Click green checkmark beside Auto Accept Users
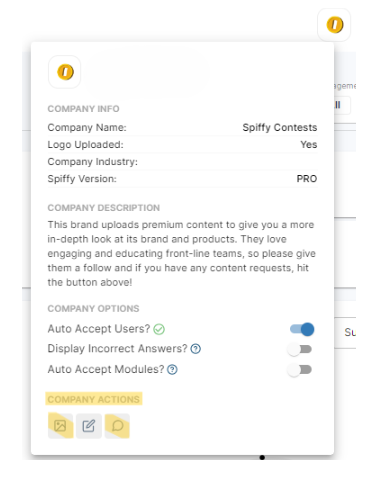Viewport: 375px width, 485px height. 159,329
